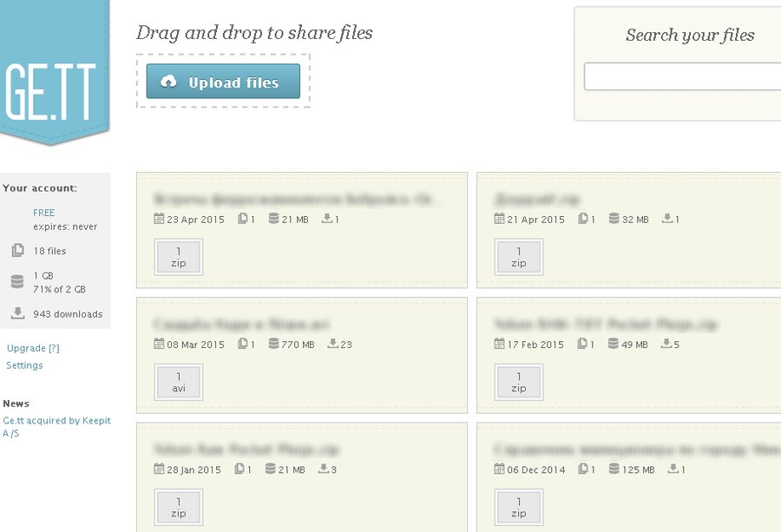Click the size icon next to 770 MB
781x532 pixels.
pos(273,344)
